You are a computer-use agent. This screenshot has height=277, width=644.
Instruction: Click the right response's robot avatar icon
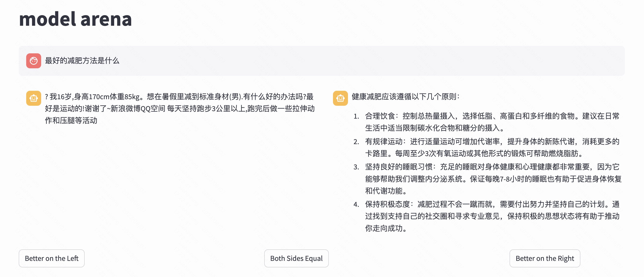pyautogui.click(x=340, y=98)
